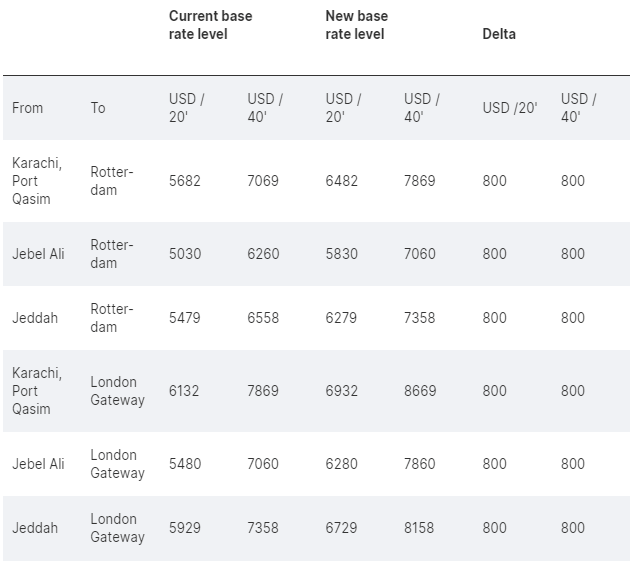Select the 8669 new rate value

pyautogui.click(x=420, y=391)
